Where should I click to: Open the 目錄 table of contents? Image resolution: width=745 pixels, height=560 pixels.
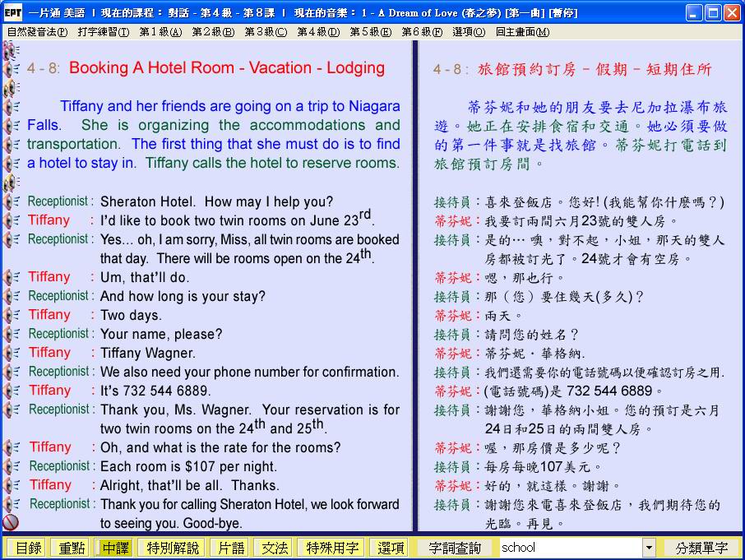[x=28, y=548]
